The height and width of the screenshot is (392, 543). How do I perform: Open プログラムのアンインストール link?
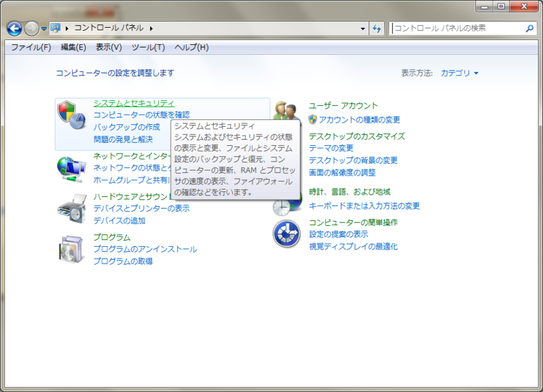click(x=145, y=249)
